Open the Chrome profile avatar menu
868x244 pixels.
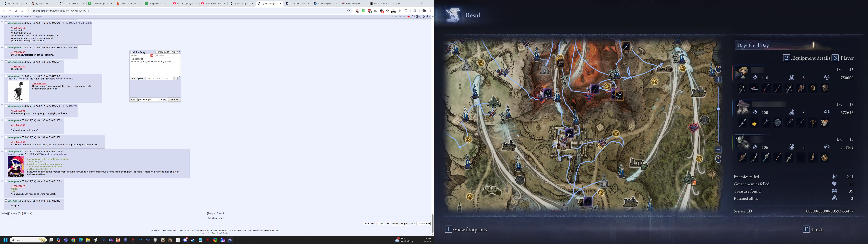pos(424,11)
